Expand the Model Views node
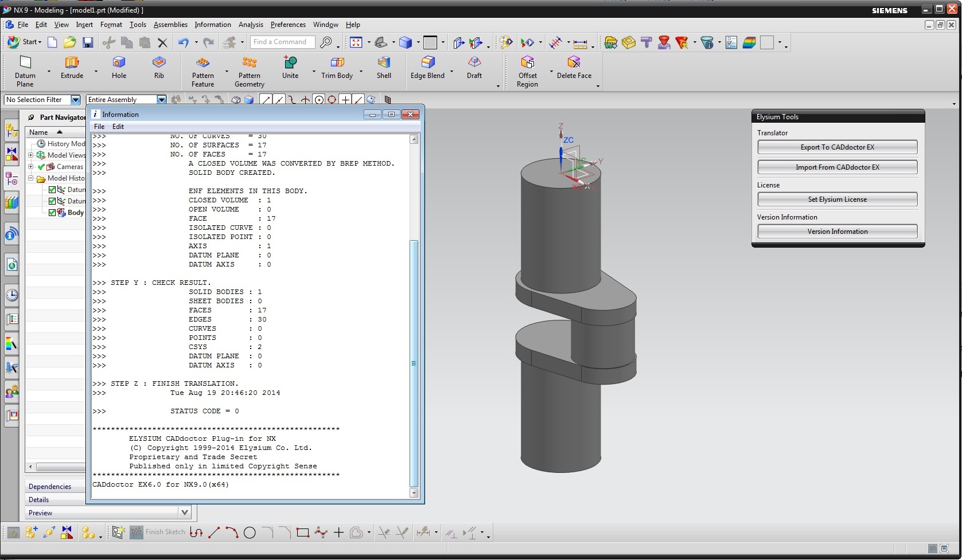The image size is (962, 560). coord(31,155)
